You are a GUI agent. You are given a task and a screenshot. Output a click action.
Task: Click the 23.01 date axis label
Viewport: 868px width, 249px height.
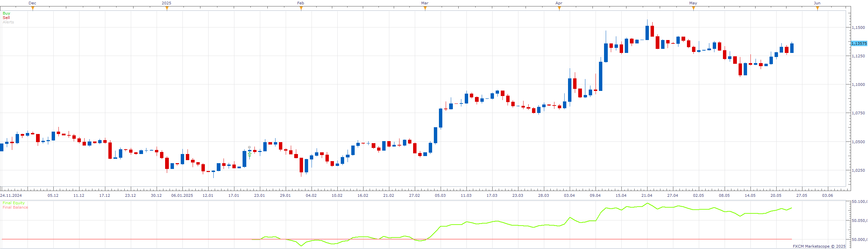(260, 195)
